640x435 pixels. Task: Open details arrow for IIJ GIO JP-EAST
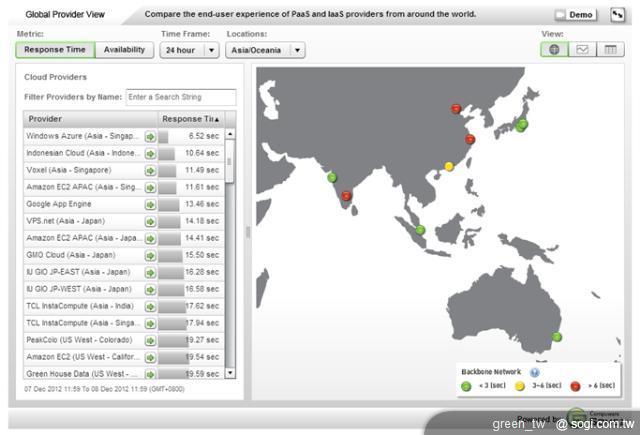[x=151, y=273]
